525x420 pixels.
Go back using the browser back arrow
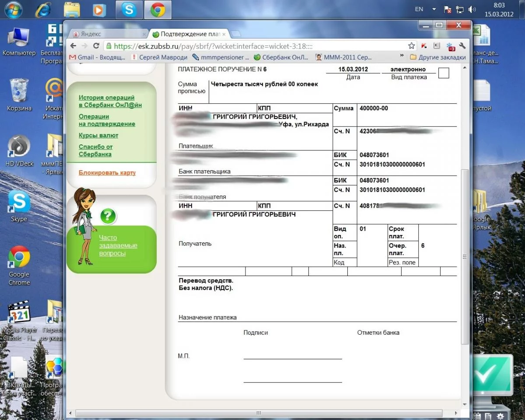tap(73, 46)
